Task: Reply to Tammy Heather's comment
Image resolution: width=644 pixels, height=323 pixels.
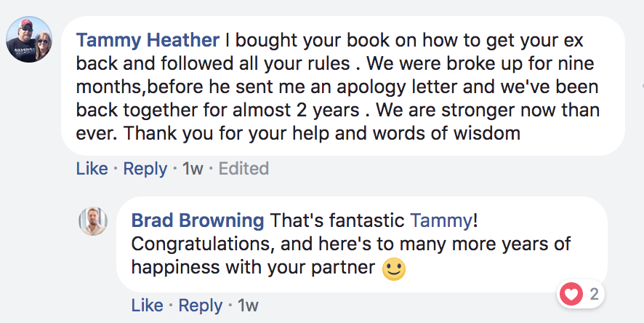Action: pyautogui.click(x=145, y=169)
